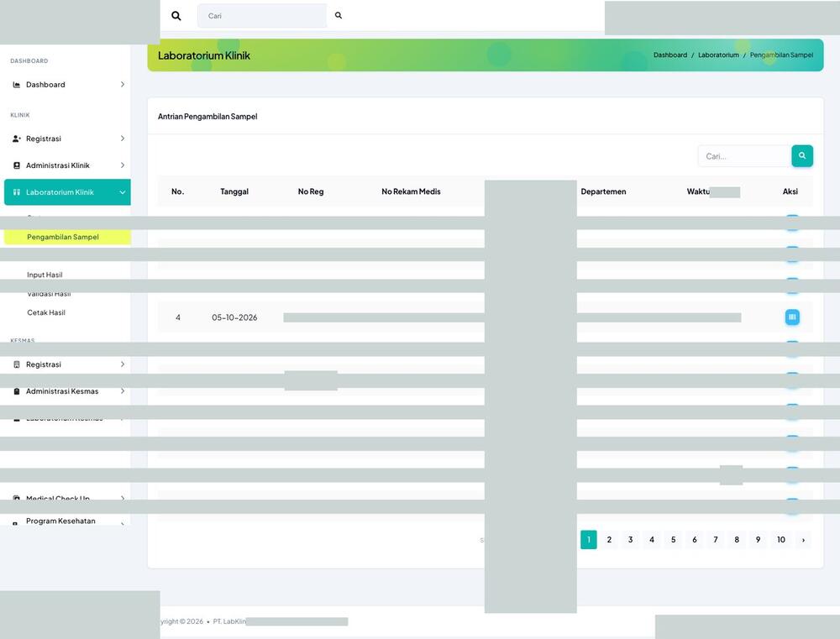Image resolution: width=840 pixels, height=639 pixels.
Task: Open Kesmas Registrasi menu
Action: pyautogui.click(x=67, y=364)
